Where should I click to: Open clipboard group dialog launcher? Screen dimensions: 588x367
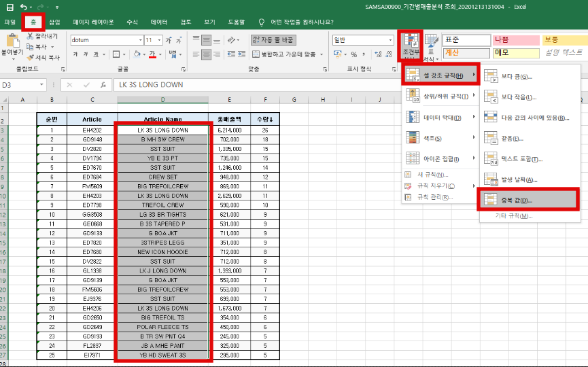click(x=63, y=69)
